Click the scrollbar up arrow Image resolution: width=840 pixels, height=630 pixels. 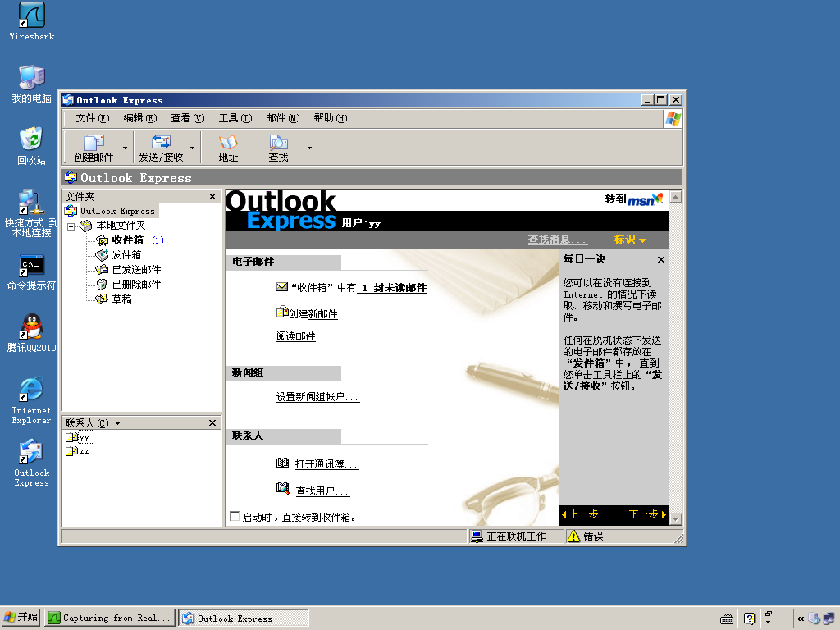tap(676, 197)
